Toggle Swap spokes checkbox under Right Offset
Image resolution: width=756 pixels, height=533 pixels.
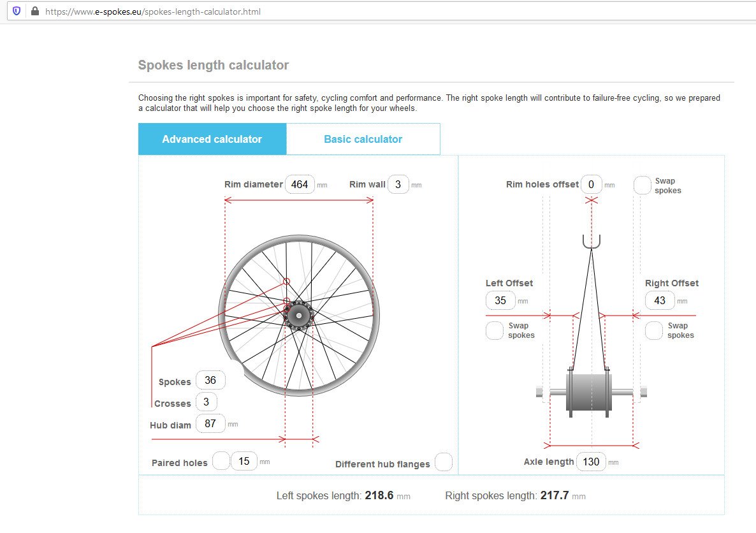654,330
